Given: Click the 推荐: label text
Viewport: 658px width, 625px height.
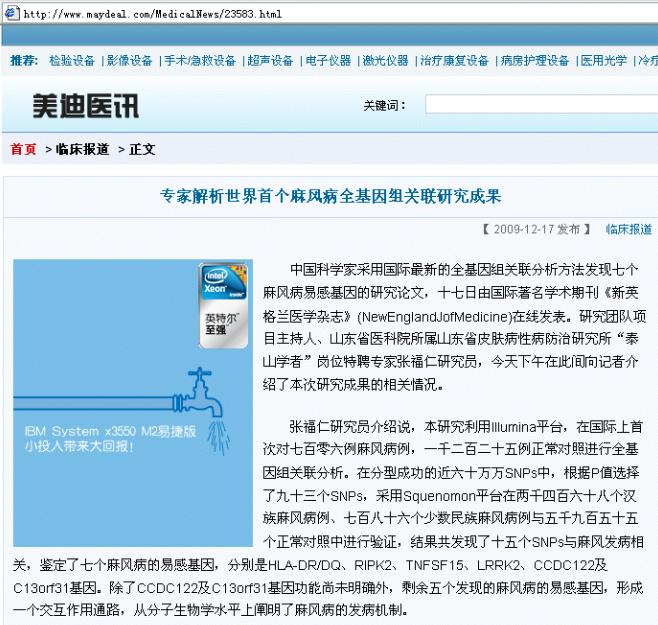Looking at the screenshot, I should pos(24,61).
